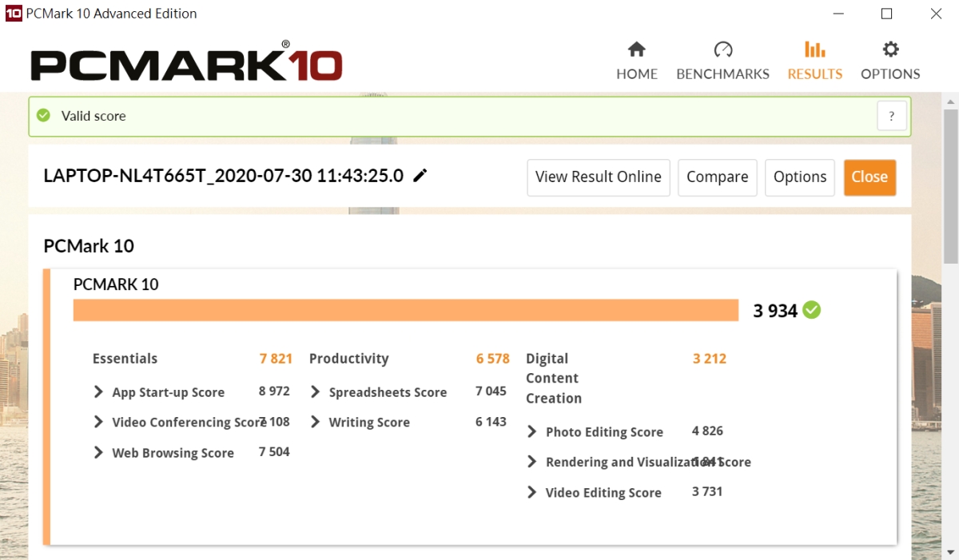This screenshot has height=560, width=959.
Task: Click the overall score 3 934
Action: (776, 311)
